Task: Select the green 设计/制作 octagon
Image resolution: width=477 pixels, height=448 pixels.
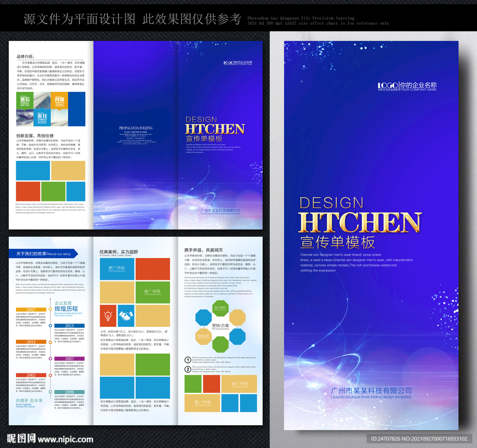Action: tap(220, 308)
